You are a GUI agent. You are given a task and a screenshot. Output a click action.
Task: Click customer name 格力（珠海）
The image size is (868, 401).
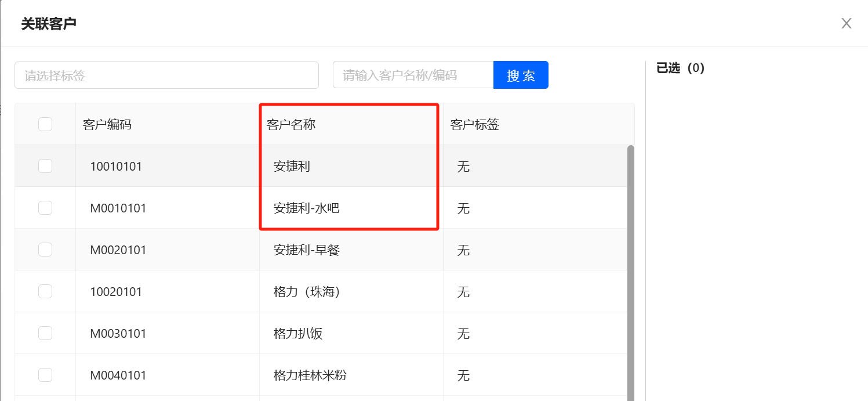307,292
